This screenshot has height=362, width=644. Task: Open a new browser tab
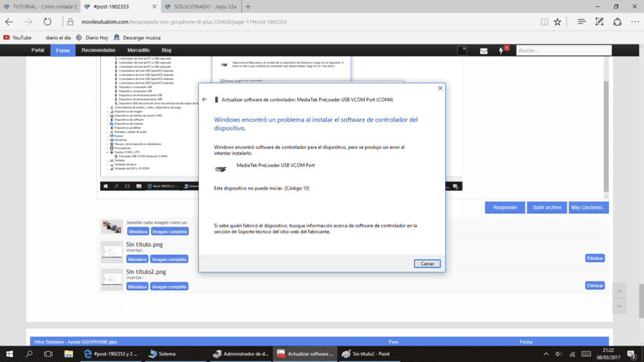248,6
